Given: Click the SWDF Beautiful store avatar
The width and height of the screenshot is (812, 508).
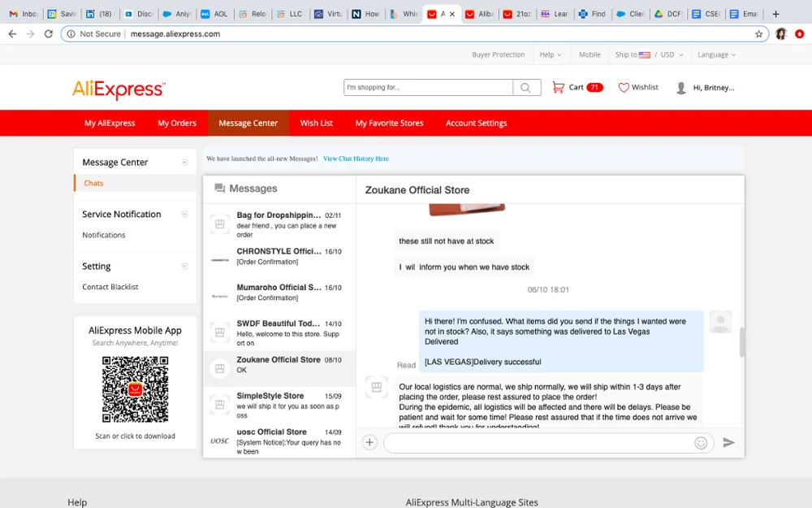Looking at the screenshot, I should tap(219, 332).
